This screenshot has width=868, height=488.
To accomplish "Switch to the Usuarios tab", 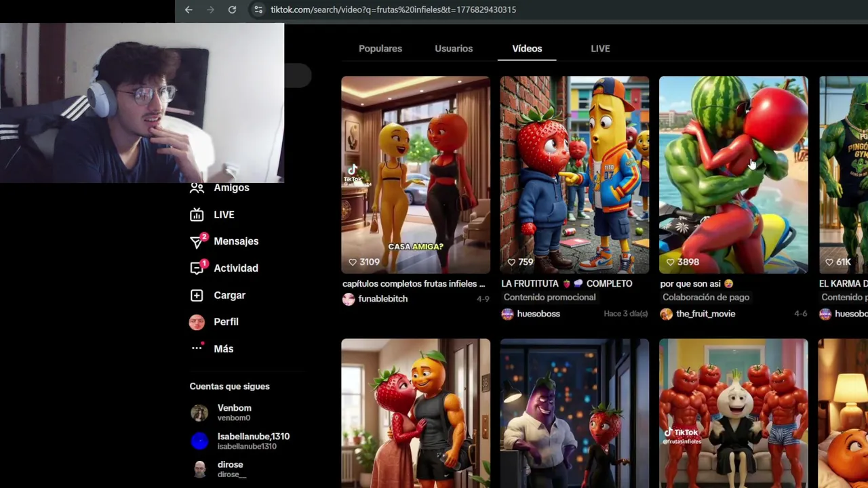I will click(454, 49).
